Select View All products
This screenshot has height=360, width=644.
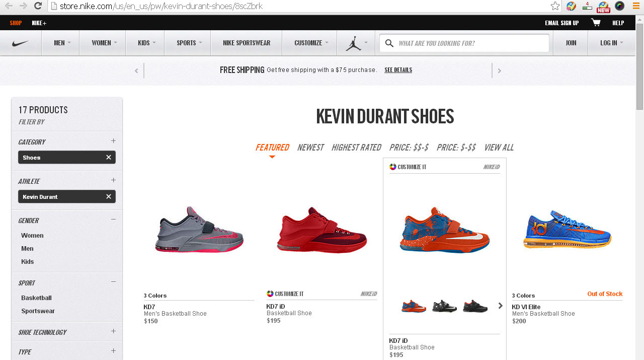point(499,148)
